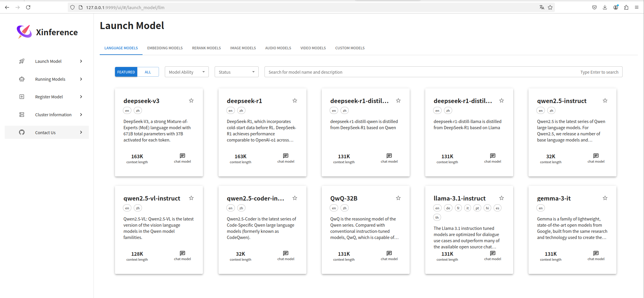
Task: Switch to the Language Models tab
Action: [121, 48]
